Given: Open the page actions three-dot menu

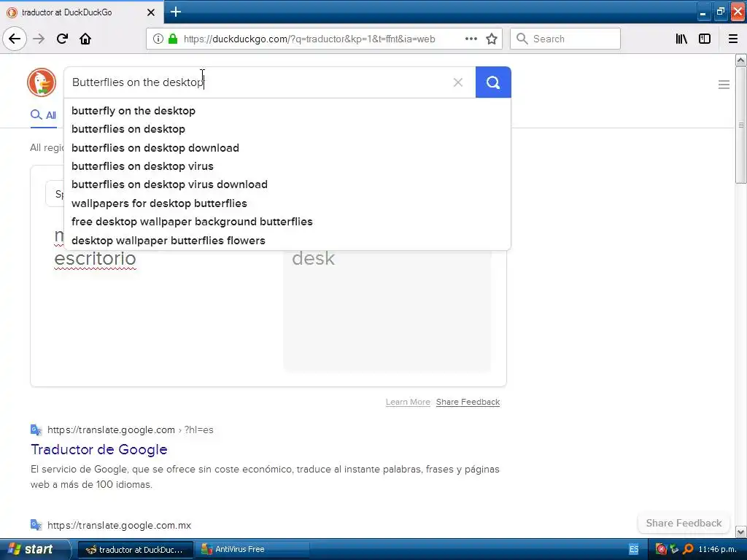Looking at the screenshot, I should click(471, 39).
